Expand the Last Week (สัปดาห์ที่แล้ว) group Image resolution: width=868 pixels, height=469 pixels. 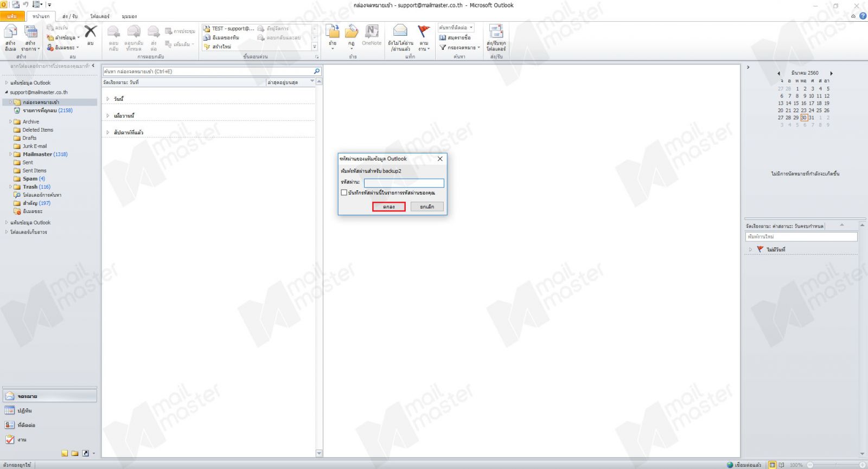click(x=108, y=132)
